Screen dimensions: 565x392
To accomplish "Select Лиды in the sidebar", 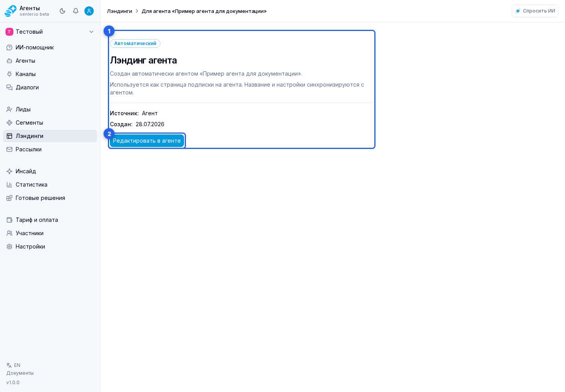I will pyautogui.click(x=50, y=109).
